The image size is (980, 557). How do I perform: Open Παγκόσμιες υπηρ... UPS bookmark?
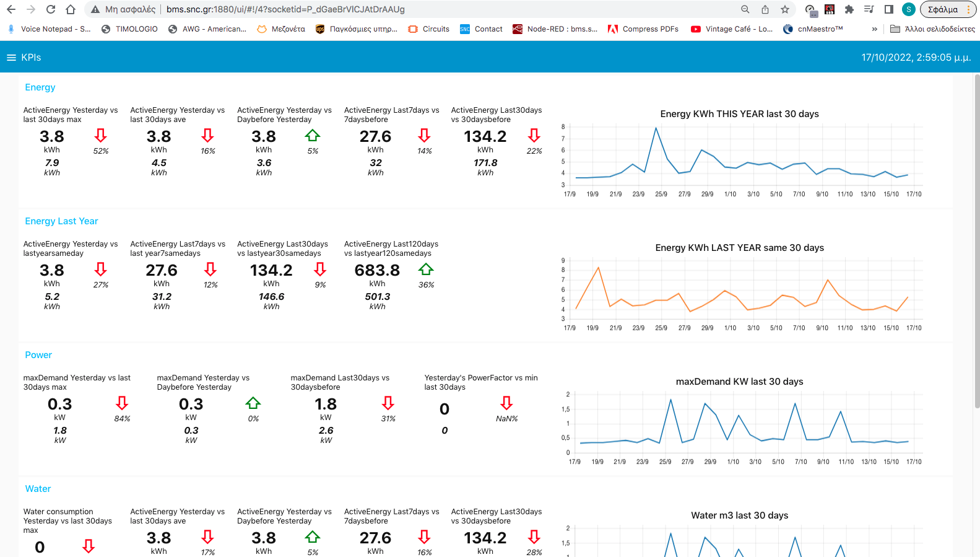click(357, 29)
